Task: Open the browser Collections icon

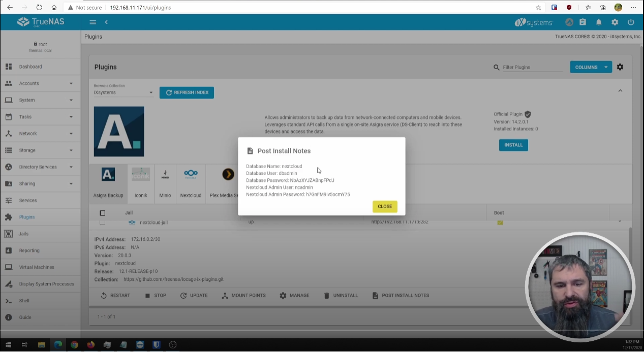Action: (603, 8)
